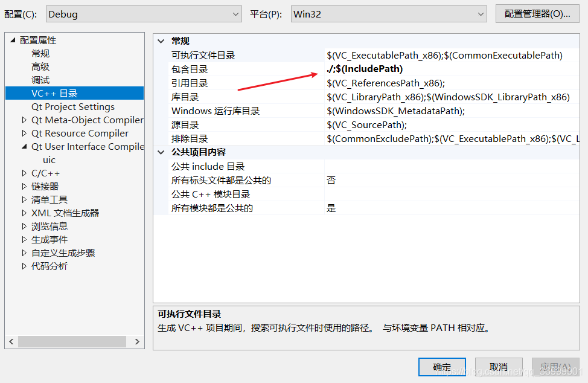Expand the XML 文档生成器 node
This screenshot has width=588, height=383.
click(24, 213)
